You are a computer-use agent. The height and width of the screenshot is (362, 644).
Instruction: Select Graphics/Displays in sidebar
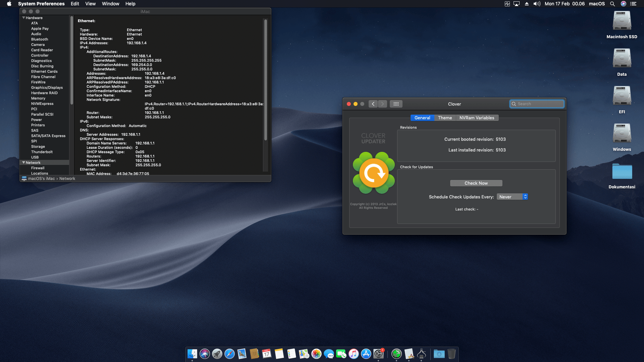pyautogui.click(x=47, y=87)
